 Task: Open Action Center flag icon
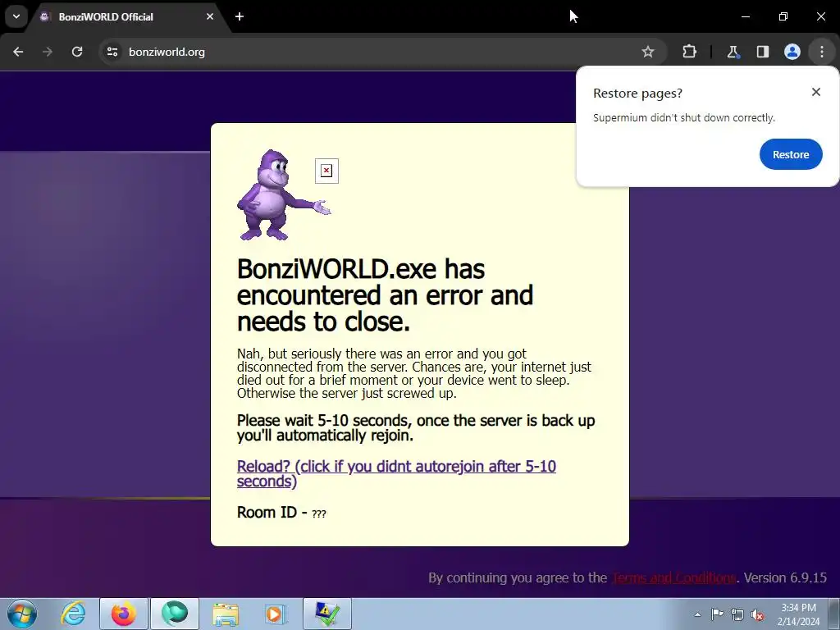point(717,614)
